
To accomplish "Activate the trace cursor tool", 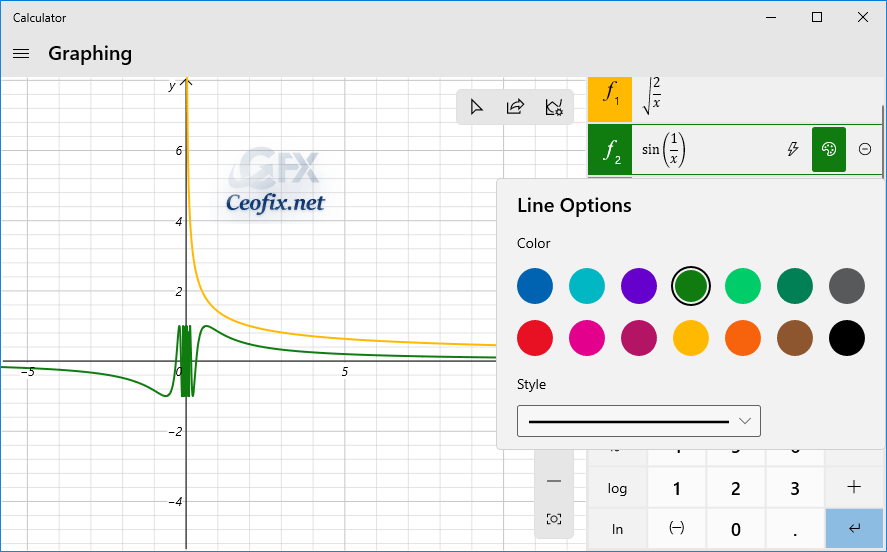I will click(476, 107).
